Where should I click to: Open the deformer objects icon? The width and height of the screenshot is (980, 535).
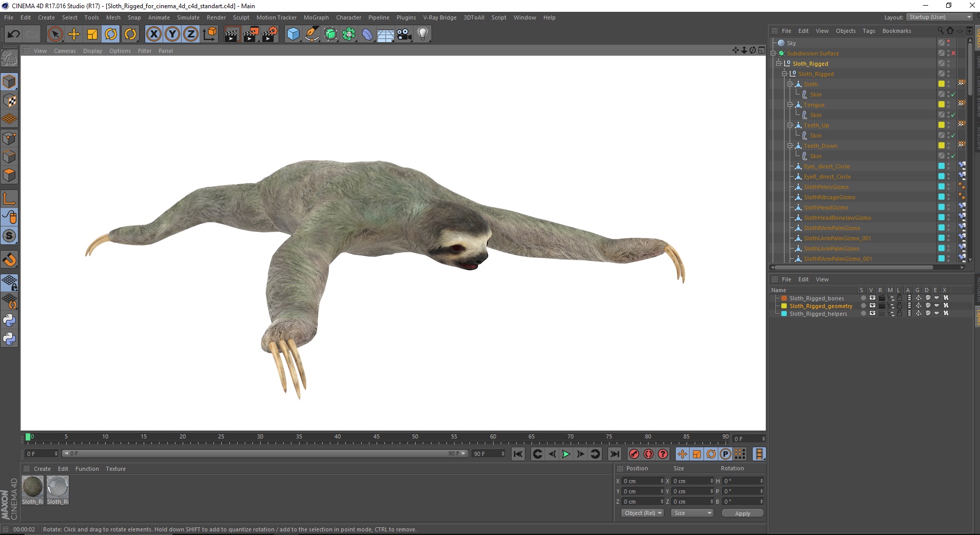click(x=367, y=34)
